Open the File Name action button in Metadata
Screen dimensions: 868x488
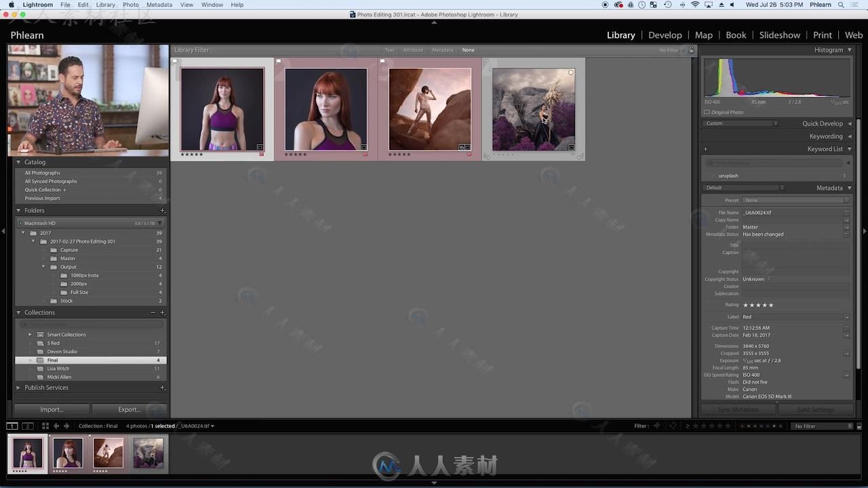[x=846, y=213]
